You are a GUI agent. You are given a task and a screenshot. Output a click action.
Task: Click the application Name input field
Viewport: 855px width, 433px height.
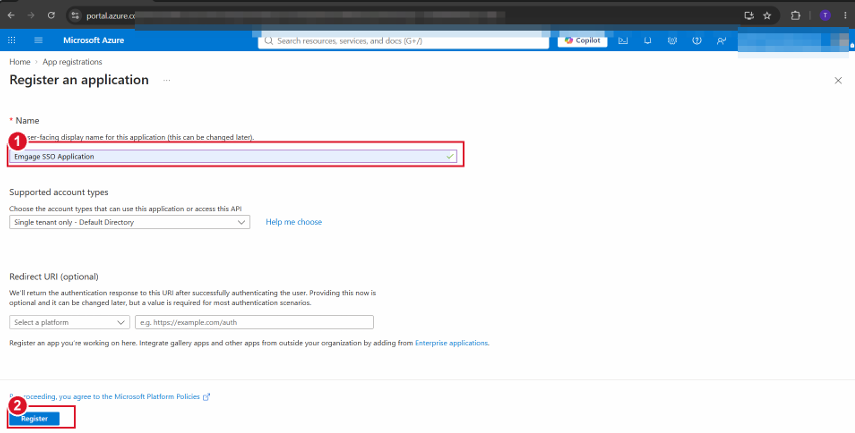pos(233,157)
